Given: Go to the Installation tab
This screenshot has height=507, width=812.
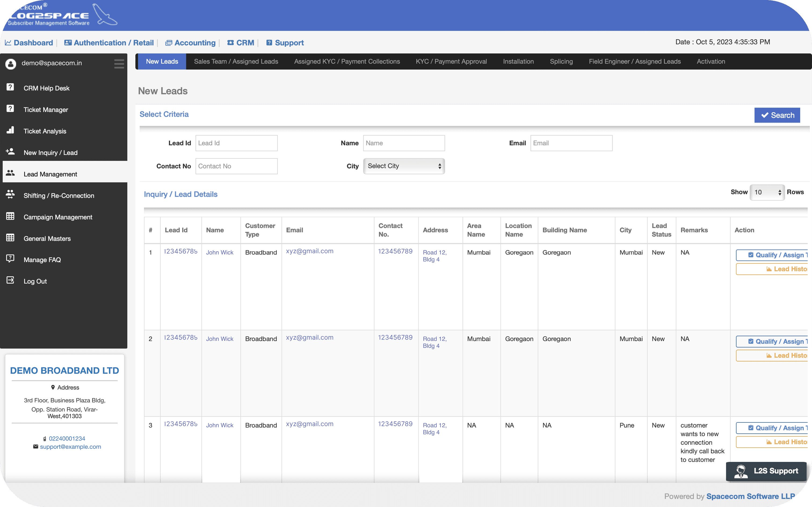Looking at the screenshot, I should click(x=518, y=61).
